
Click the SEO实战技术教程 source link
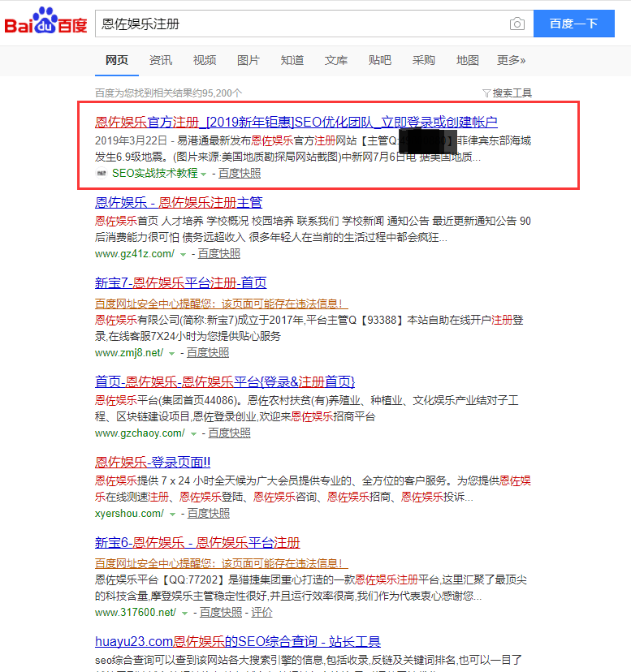pos(155,173)
